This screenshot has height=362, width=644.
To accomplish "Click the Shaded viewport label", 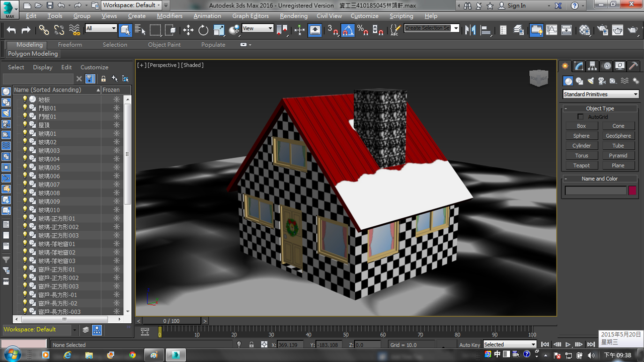I will point(192,65).
